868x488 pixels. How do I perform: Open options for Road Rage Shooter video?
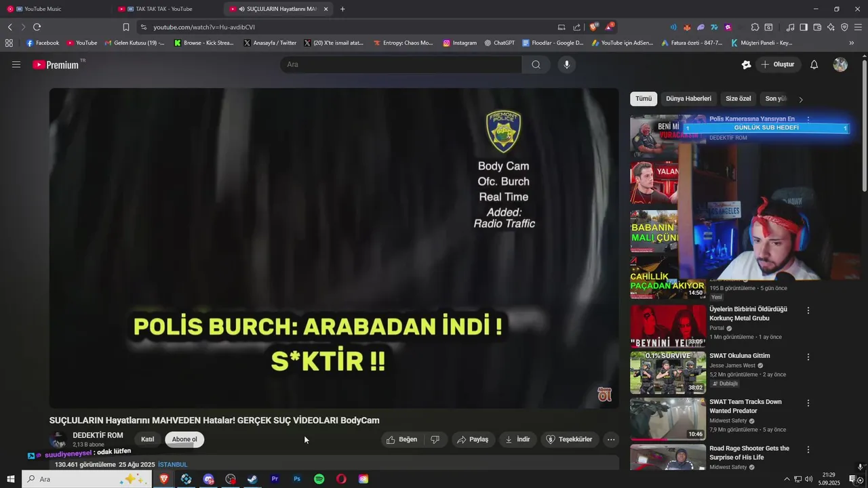(808, 450)
